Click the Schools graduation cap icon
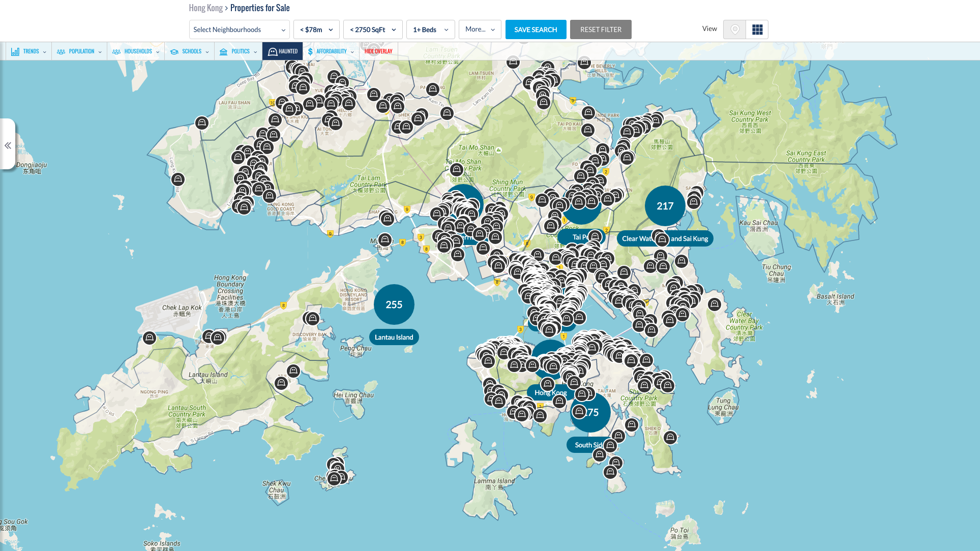This screenshot has height=551, width=980. click(x=174, y=51)
